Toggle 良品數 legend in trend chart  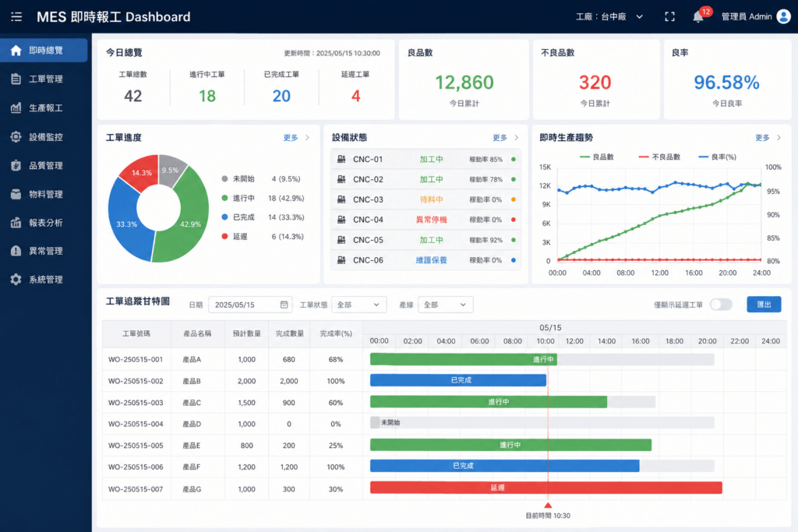click(596, 157)
